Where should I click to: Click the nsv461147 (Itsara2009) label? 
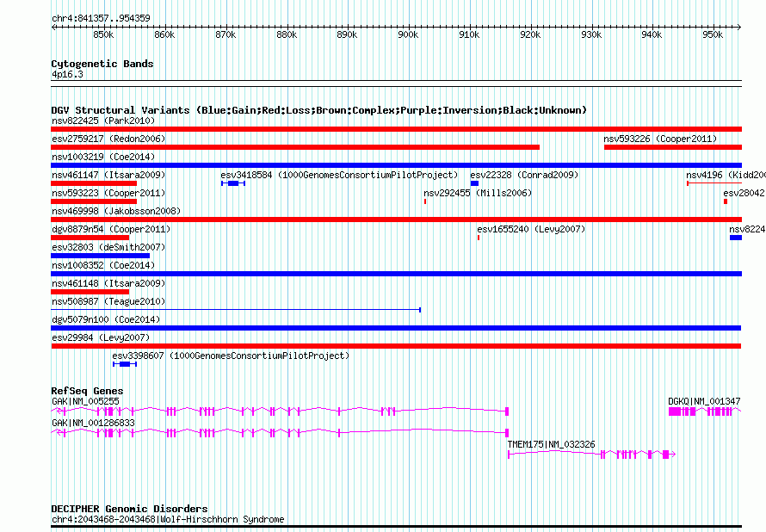108,175
